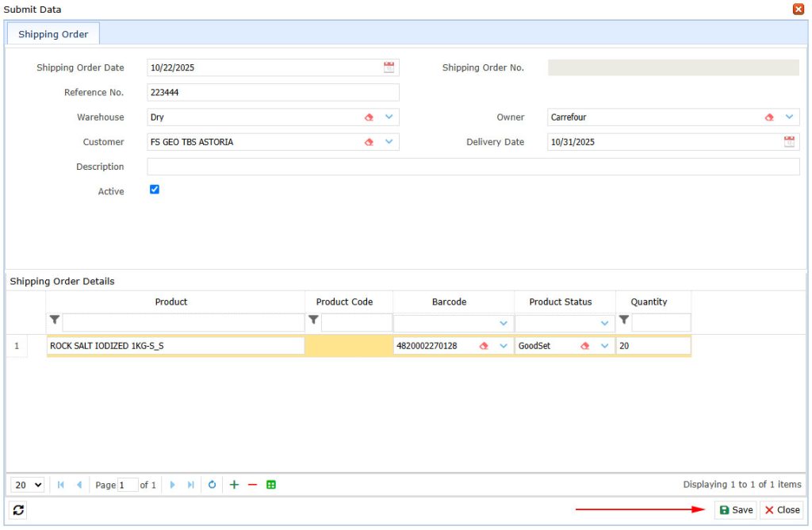Click the filter icon in Product column
Screen dimensions: 812x530
[54, 320]
